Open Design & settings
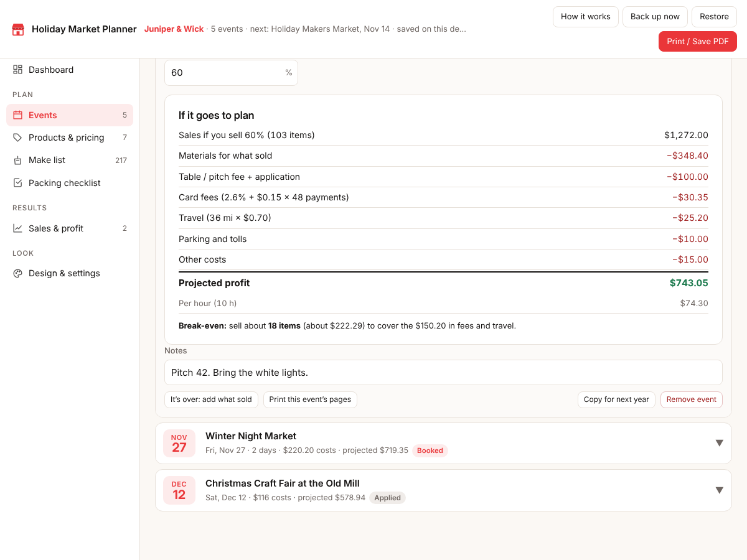The width and height of the screenshot is (747, 560). pos(70,273)
